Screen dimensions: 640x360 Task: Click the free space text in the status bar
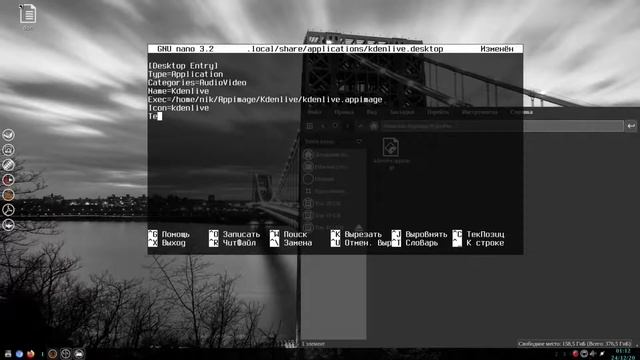click(575, 344)
